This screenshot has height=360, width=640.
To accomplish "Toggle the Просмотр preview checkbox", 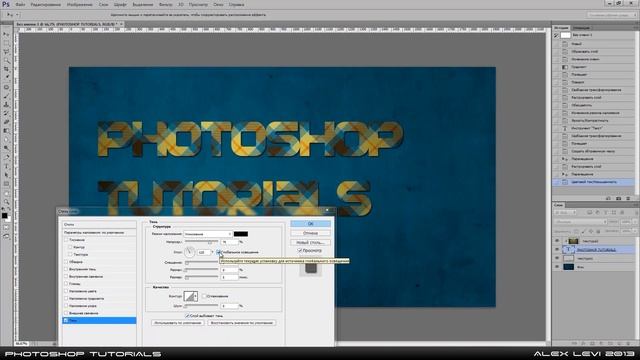I will [300, 251].
